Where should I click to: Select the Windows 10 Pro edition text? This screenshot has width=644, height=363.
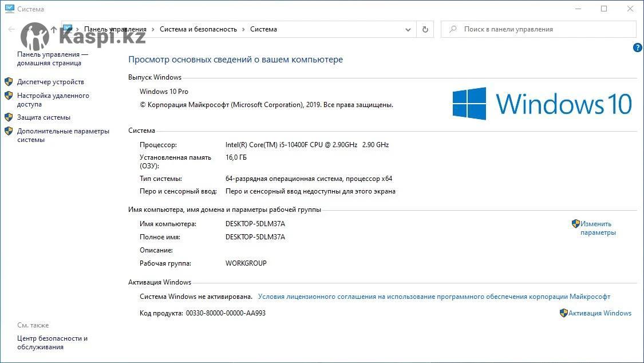(164, 92)
